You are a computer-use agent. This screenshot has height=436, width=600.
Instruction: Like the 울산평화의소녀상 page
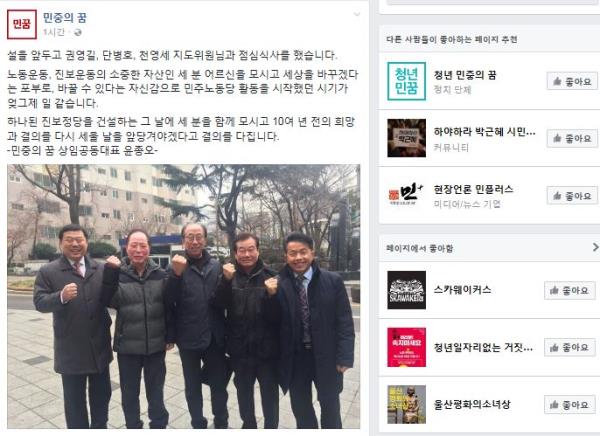(x=570, y=405)
